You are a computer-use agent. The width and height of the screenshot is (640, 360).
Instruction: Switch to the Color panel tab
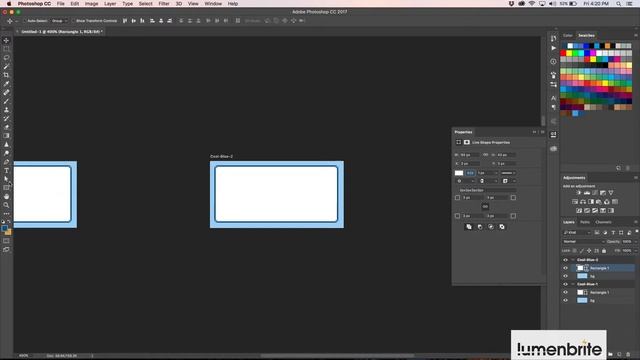click(x=568, y=36)
